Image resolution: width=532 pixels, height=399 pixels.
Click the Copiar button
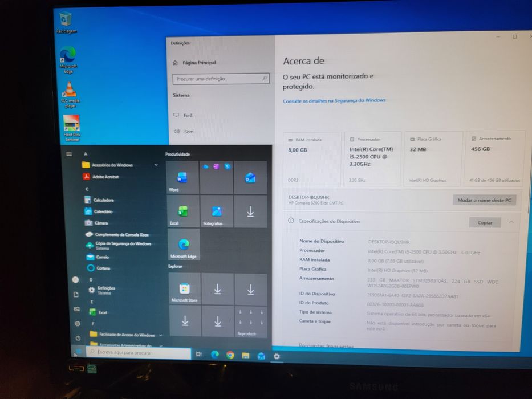(485, 222)
